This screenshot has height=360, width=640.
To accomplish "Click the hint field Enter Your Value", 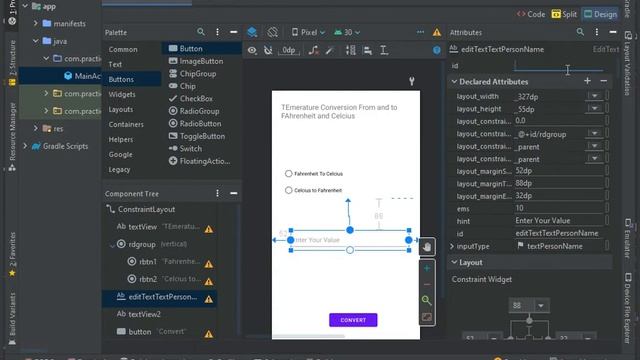I will pyautogui.click(x=558, y=220).
